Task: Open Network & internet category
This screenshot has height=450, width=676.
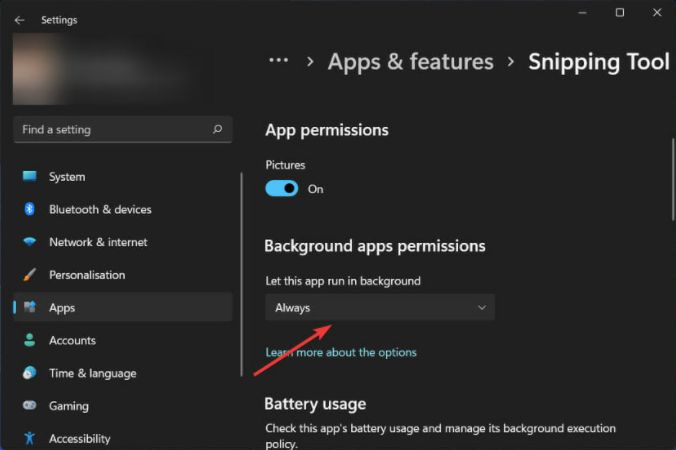Action: point(123,242)
